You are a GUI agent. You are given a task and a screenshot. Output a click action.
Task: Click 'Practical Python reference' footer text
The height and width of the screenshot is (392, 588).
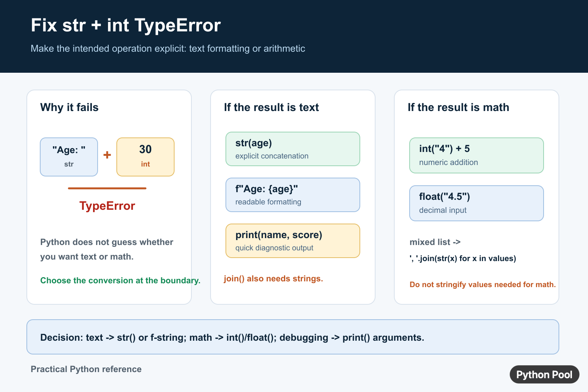tap(86, 369)
